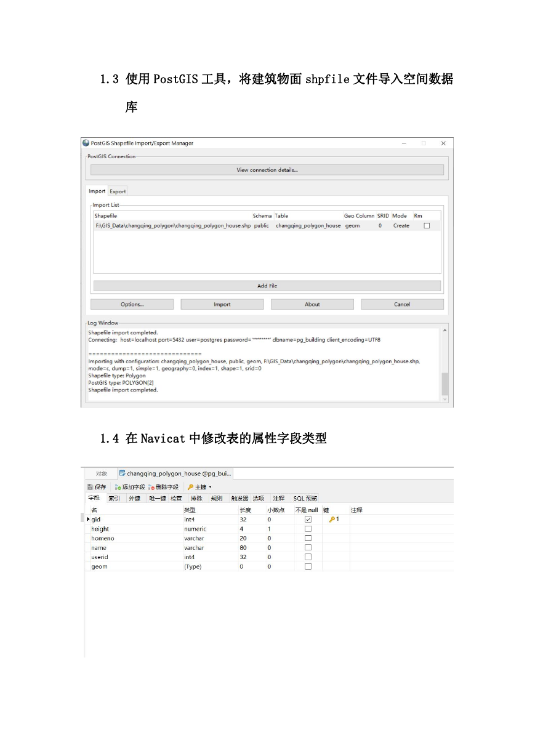535x756 pixels.
Task: Toggle the 不是 null checkbox for name
Action: tap(308, 547)
